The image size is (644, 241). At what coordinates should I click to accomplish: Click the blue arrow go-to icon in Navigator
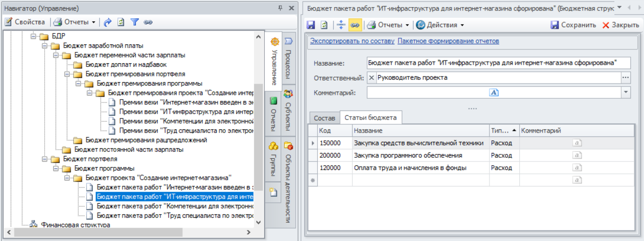[108, 22]
